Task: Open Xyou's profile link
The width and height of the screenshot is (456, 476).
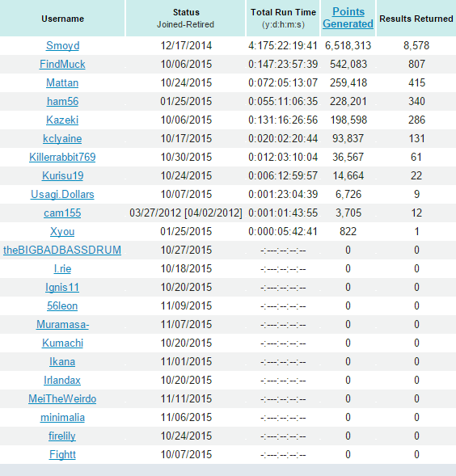Action: (x=62, y=232)
